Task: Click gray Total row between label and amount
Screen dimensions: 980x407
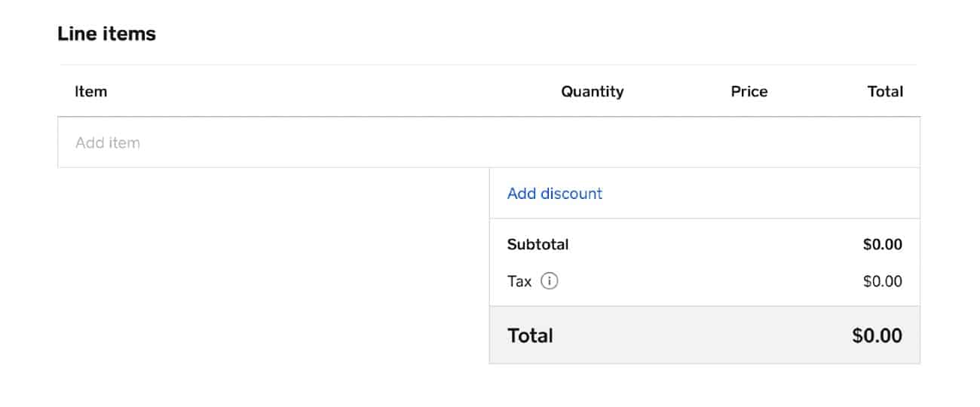Action: point(701,335)
